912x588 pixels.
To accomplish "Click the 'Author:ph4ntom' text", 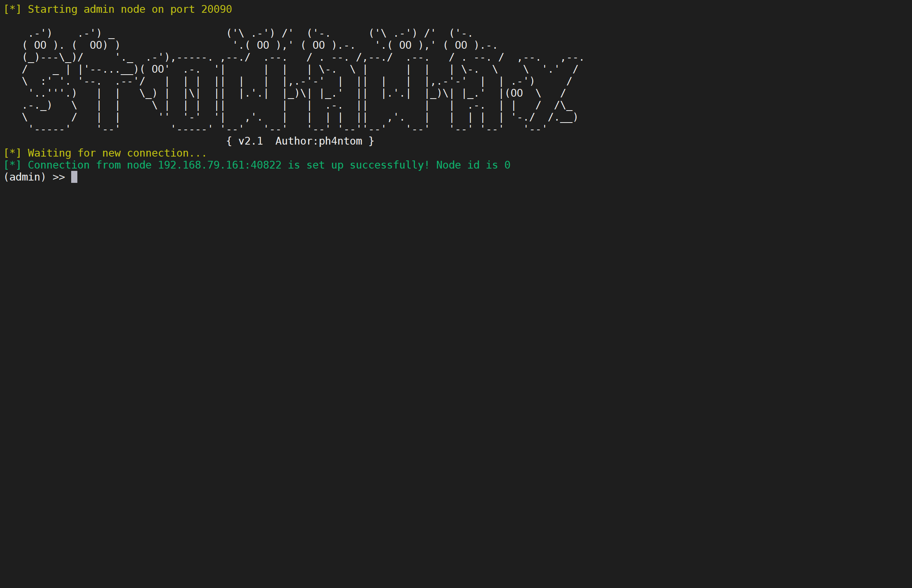I will [x=319, y=141].
